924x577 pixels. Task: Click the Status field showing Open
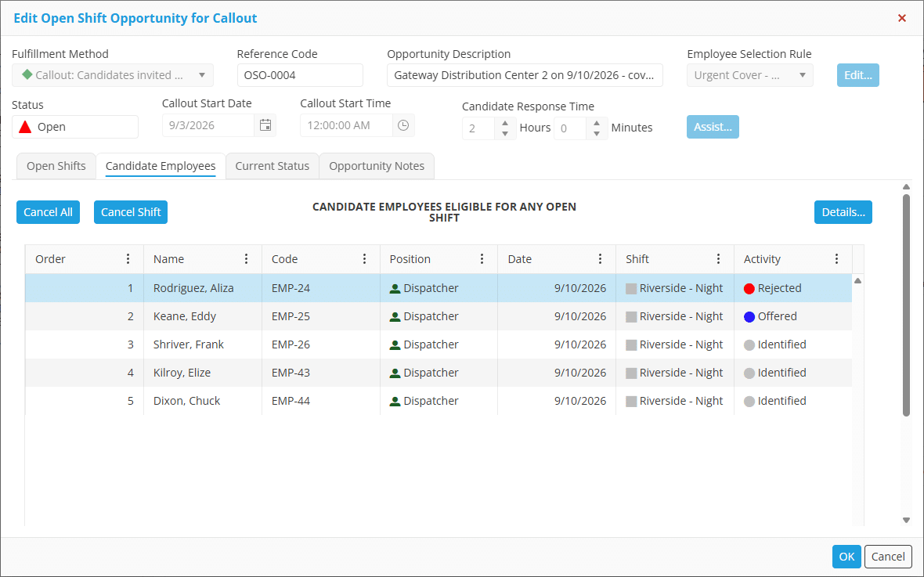point(75,127)
